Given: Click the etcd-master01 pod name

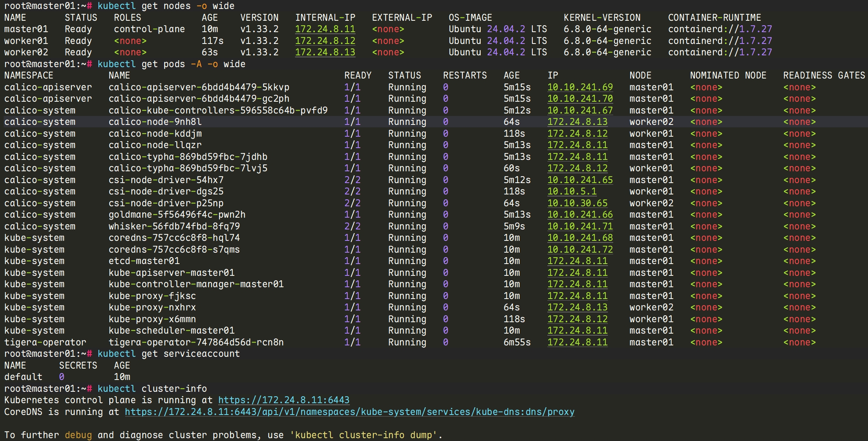Looking at the screenshot, I should [x=144, y=261].
